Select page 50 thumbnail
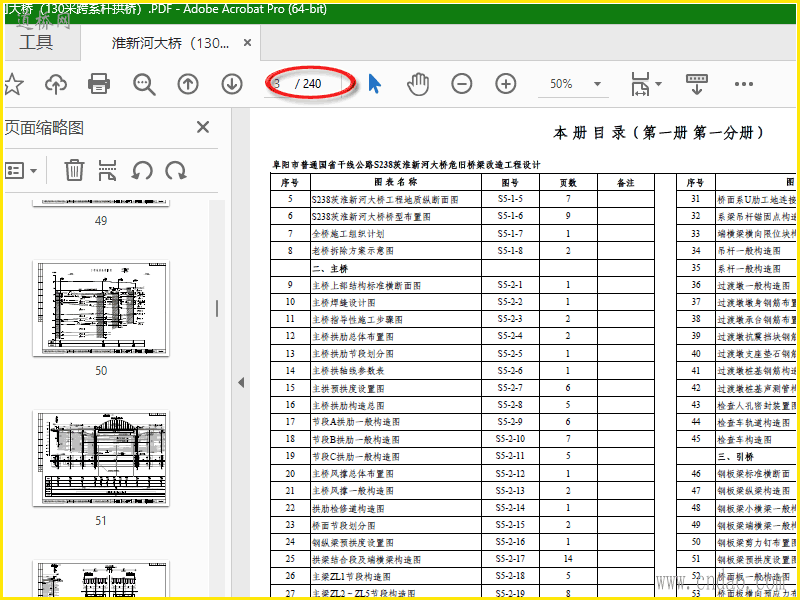Screen dimensions: 800x600 [x=101, y=308]
